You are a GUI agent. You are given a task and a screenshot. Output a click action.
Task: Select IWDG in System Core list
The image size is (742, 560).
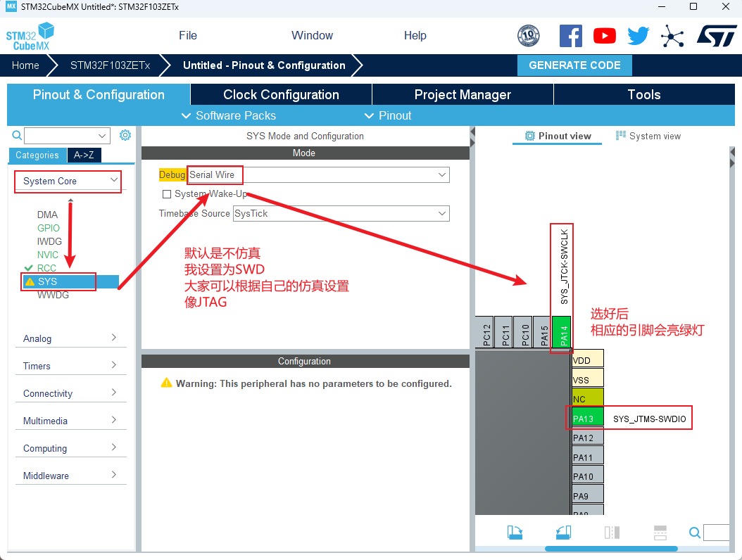pos(49,241)
